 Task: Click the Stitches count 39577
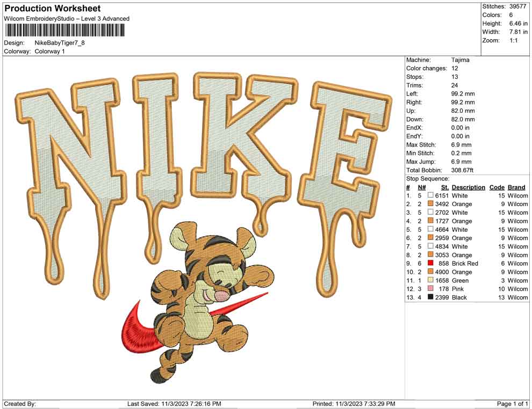point(517,6)
